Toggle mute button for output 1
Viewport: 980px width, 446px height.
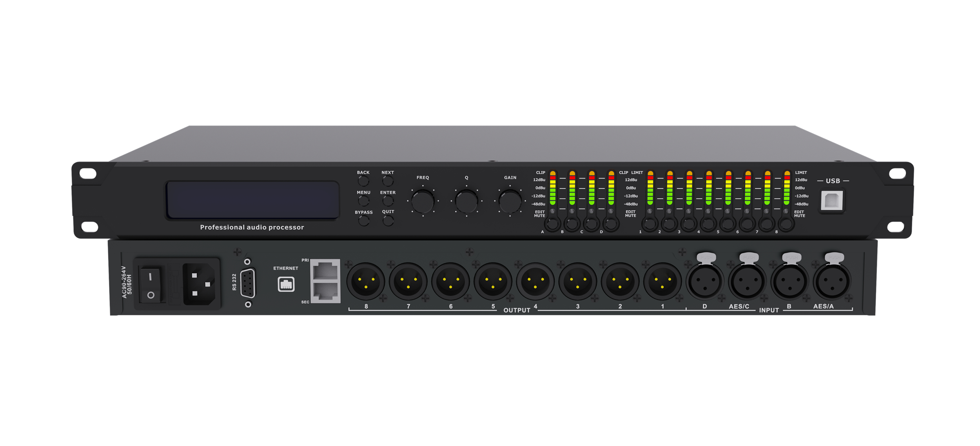(650, 224)
